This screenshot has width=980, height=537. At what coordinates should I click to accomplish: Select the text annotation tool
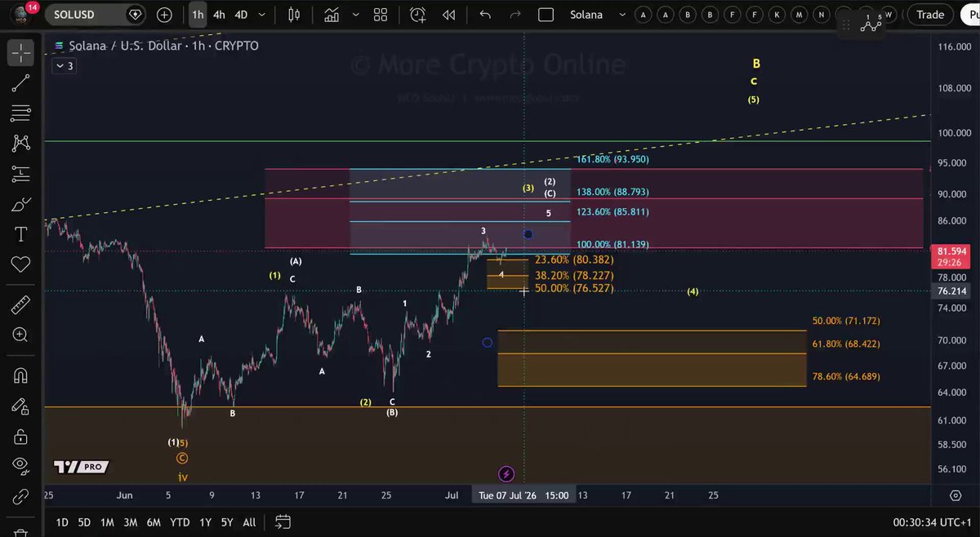[x=21, y=234]
